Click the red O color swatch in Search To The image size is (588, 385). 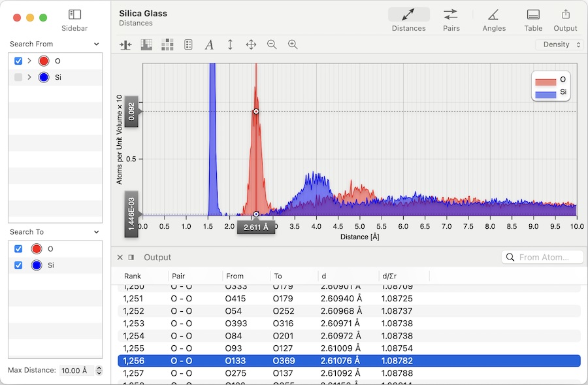37,249
